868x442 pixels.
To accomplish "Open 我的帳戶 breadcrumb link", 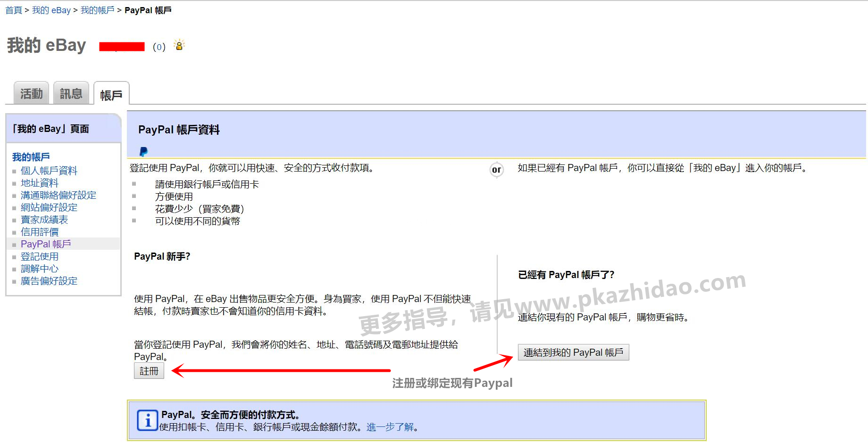I will (98, 10).
